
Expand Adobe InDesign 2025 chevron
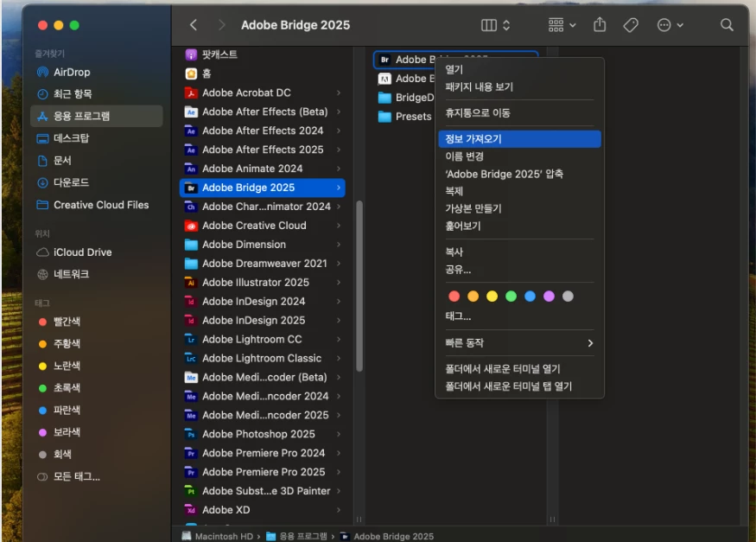(339, 321)
